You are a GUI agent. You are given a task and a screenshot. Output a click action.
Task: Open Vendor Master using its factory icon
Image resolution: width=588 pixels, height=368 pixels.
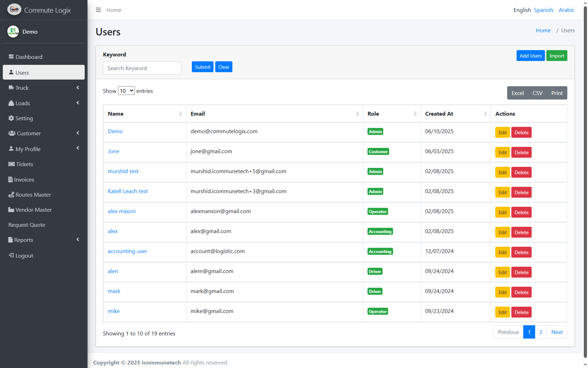11,210
